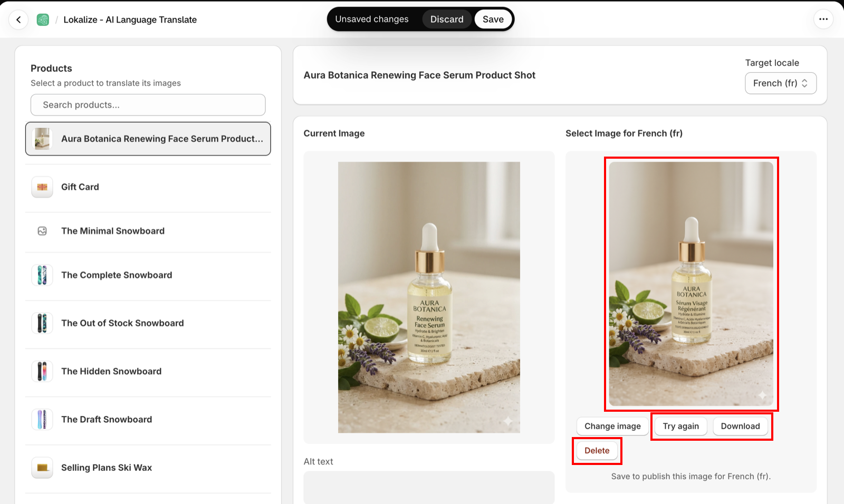Viewport: 844px width, 504px height.
Task: Select Aura Botanica Renewing Face Serum product row
Action: tap(148, 139)
